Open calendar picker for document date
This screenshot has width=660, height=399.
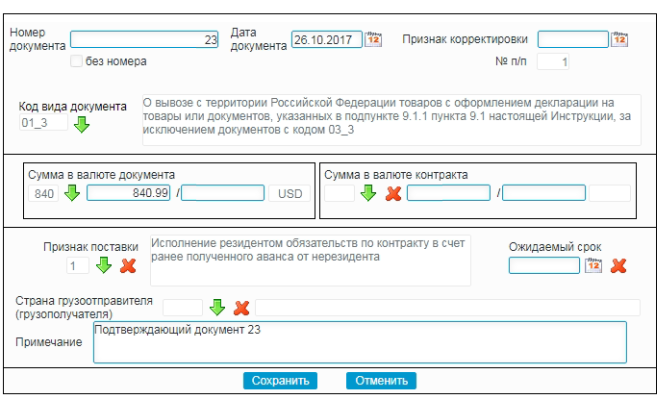[x=373, y=39]
